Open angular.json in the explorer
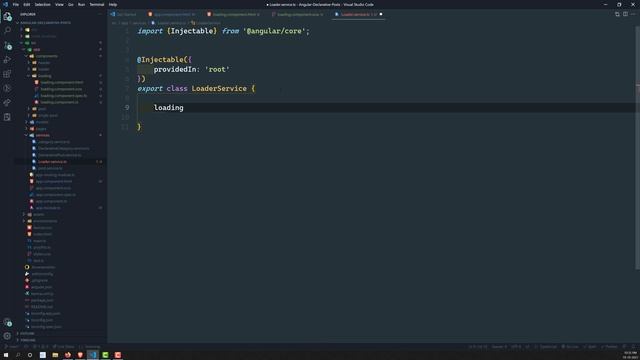640x360 pixels. [x=41, y=287]
